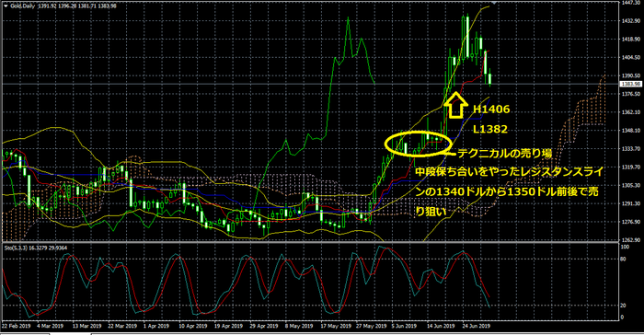Viewport: 644px width, 335px height.
Task: Click the 17 May 2019 date label
Action: click(x=336, y=326)
